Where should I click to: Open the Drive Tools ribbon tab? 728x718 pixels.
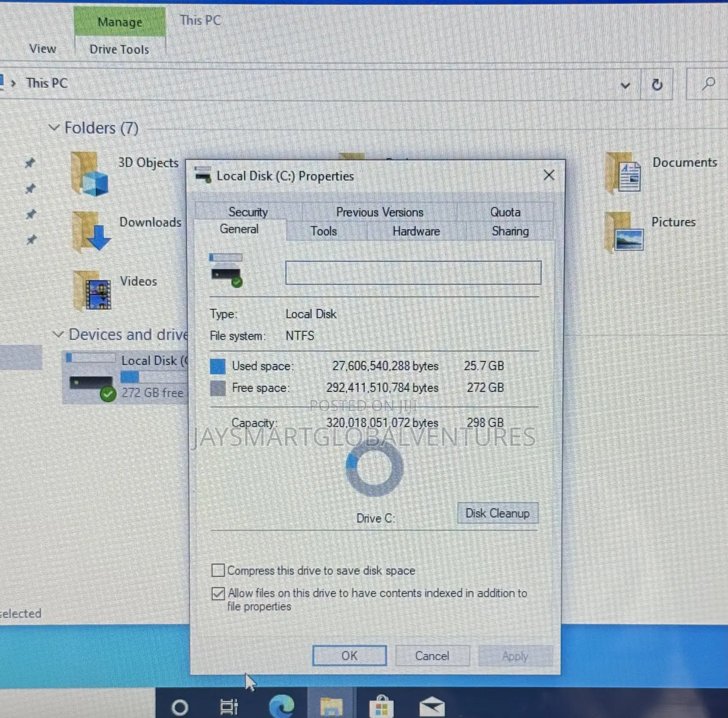coord(119,49)
